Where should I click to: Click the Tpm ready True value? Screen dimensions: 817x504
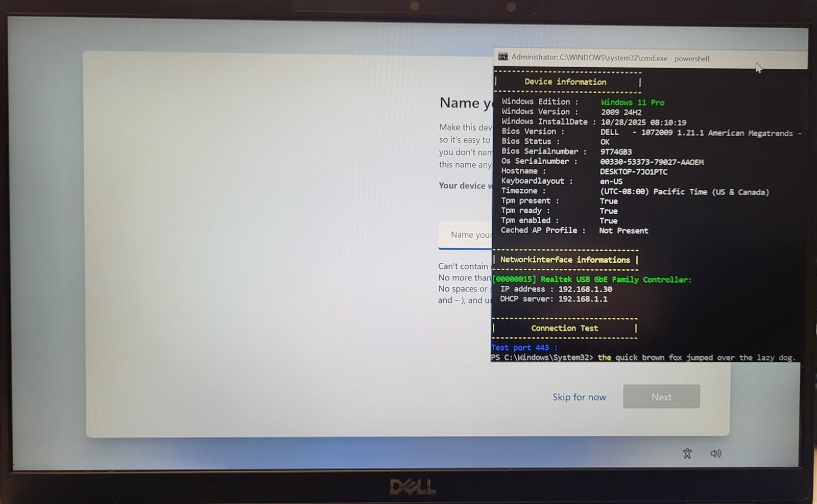point(609,211)
